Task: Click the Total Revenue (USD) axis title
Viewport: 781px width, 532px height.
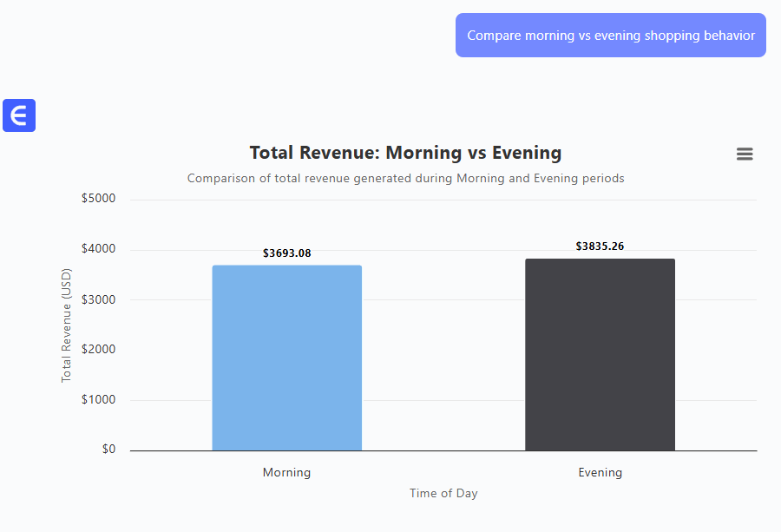Action: [66, 325]
